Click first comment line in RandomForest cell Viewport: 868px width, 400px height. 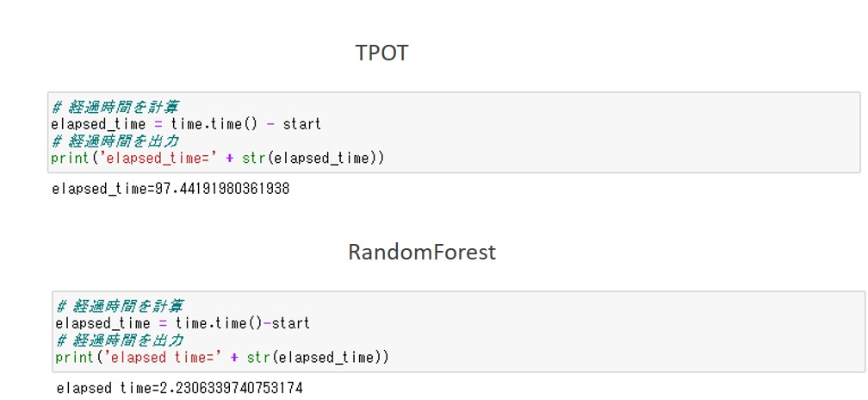[x=119, y=306]
